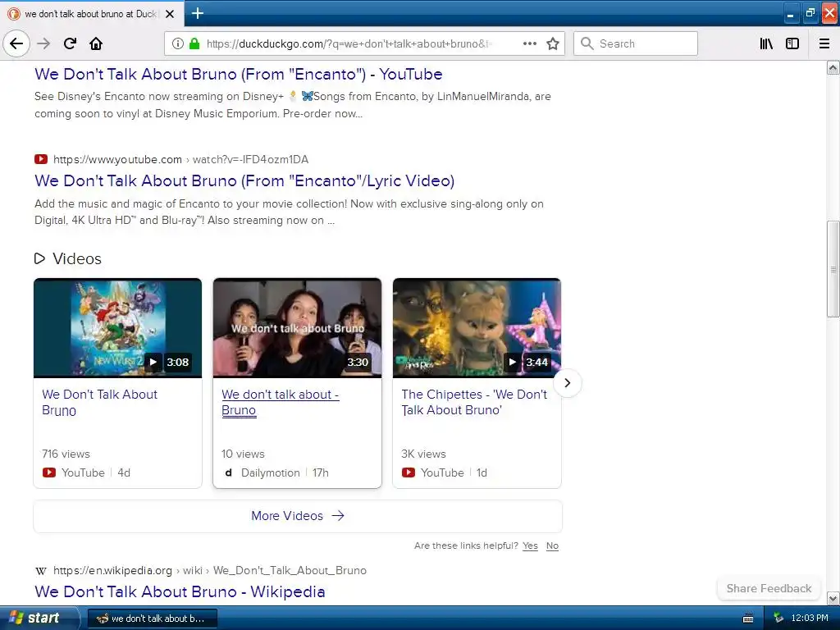Click the scrollbar down arrow

click(x=833, y=598)
